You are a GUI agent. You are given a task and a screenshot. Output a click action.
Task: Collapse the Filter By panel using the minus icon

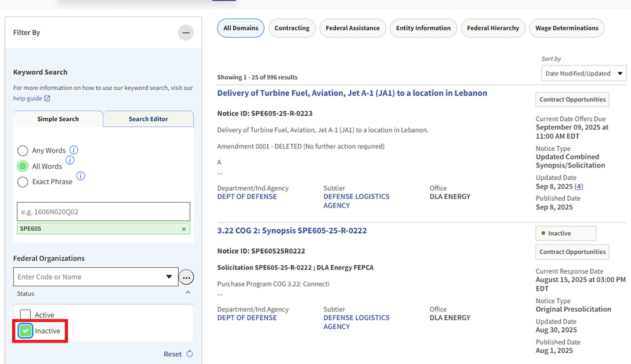(x=186, y=32)
